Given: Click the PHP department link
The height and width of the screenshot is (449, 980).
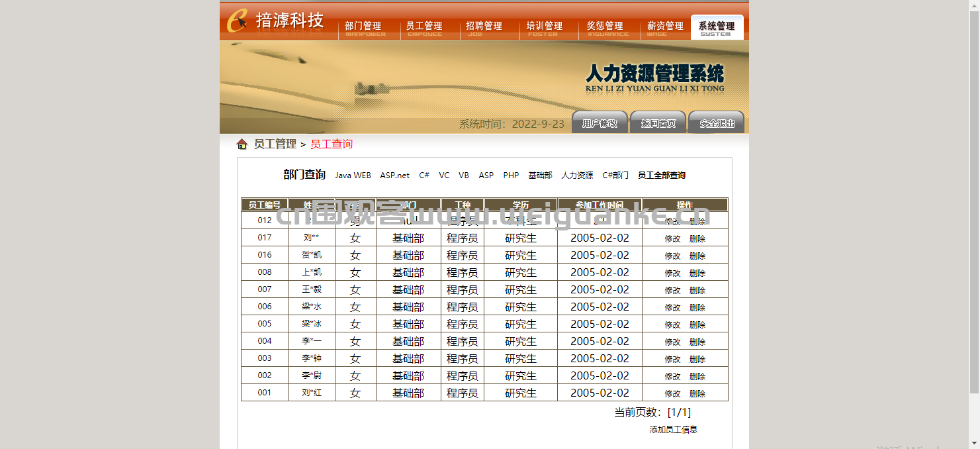Looking at the screenshot, I should coord(511,175).
